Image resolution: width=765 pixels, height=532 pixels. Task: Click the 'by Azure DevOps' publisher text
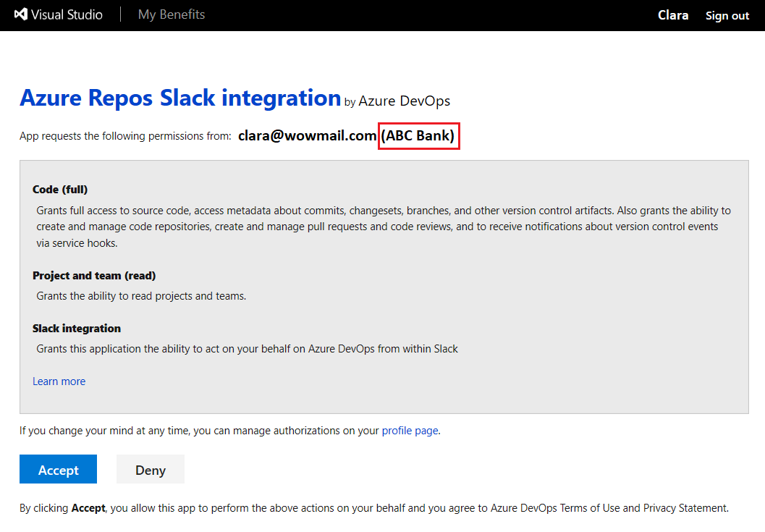(397, 101)
